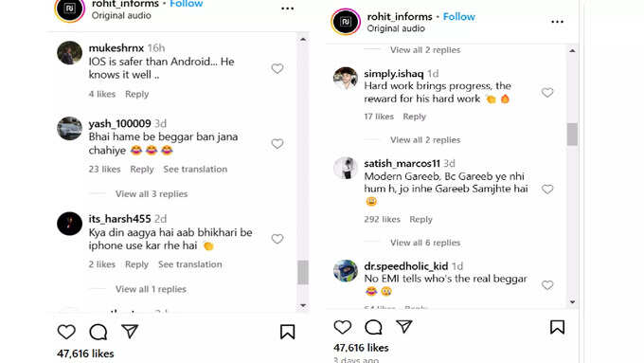
Task: Open comment icon in left panel
Action: (x=98, y=332)
